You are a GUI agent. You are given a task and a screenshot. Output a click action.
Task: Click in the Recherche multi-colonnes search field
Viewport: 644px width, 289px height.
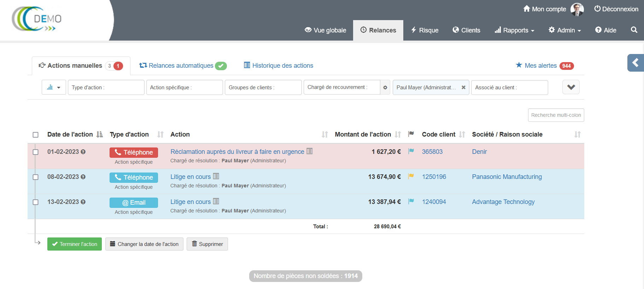(556, 115)
